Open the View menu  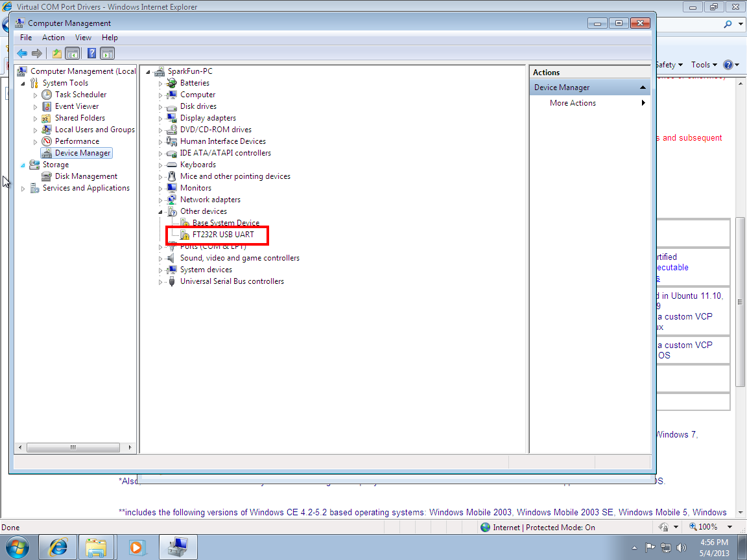[x=83, y=38]
